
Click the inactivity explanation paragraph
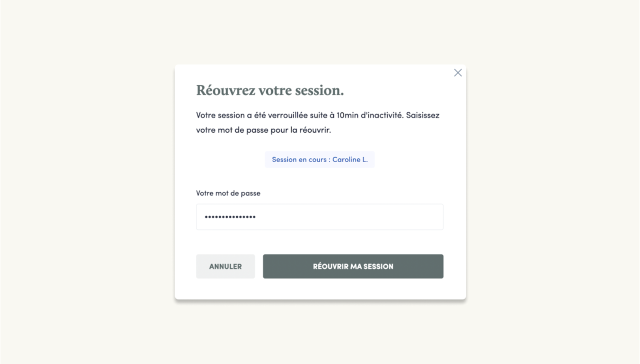coord(317,122)
